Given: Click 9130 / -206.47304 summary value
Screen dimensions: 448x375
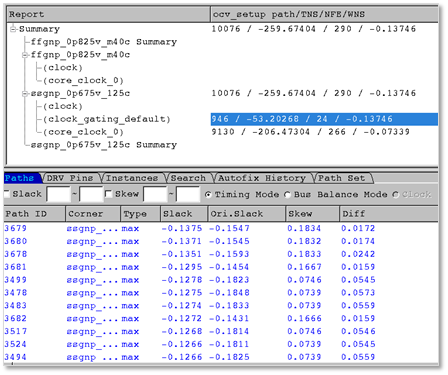Looking at the screenshot, I should (x=311, y=132).
